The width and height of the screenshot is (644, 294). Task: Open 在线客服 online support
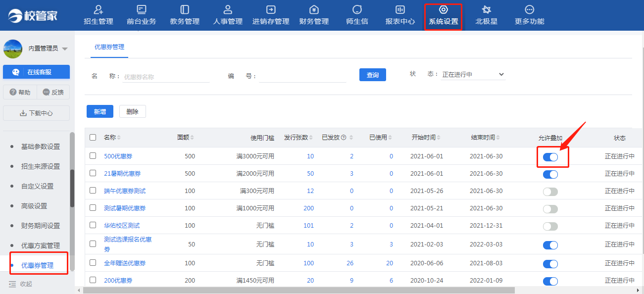(x=36, y=72)
